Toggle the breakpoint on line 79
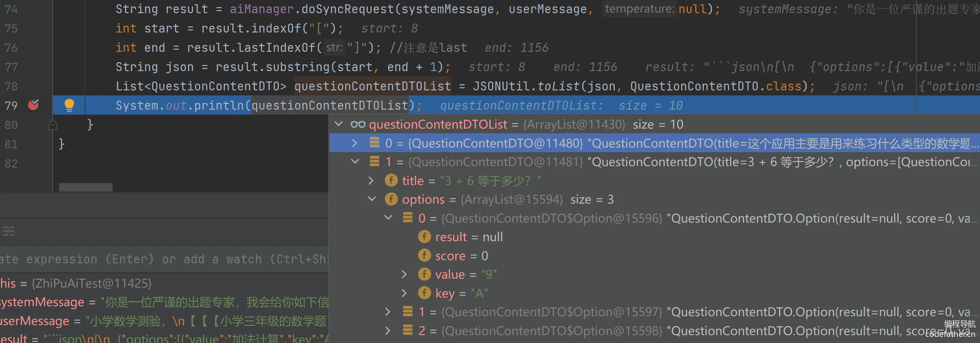The height and width of the screenshot is (343, 980). pos(34,105)
